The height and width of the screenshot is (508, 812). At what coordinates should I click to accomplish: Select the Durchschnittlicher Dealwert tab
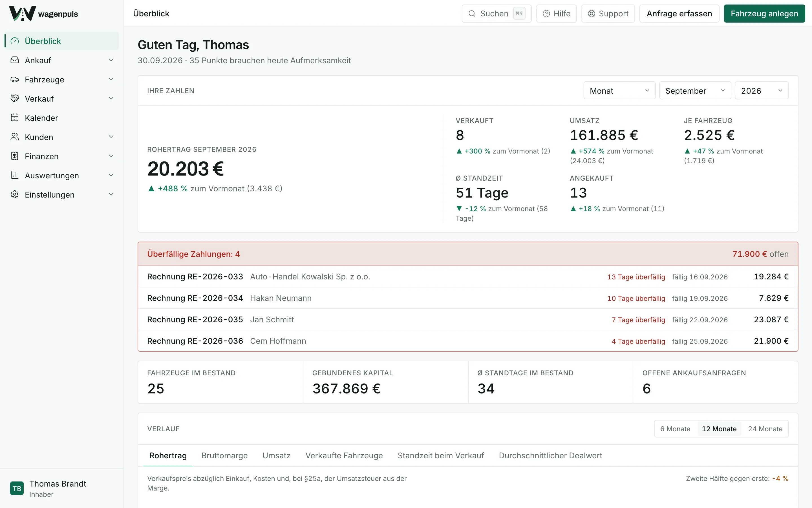point(550,456)
